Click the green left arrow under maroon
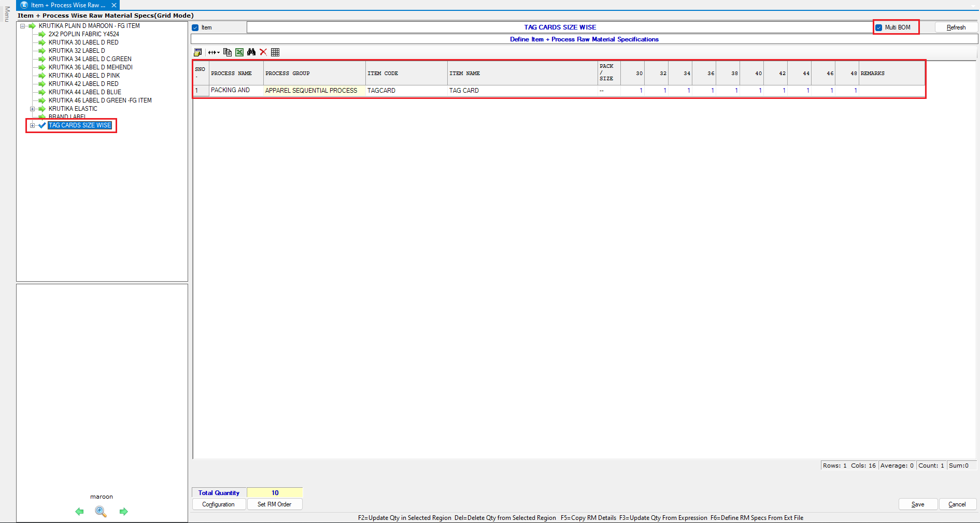Screen dimensions: 980x523 click(79, 512)
